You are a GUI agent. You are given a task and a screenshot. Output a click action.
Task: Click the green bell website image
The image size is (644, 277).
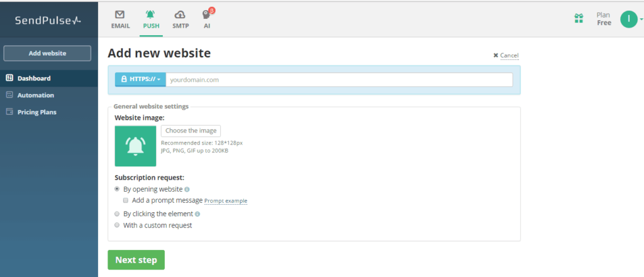[136, 146]
